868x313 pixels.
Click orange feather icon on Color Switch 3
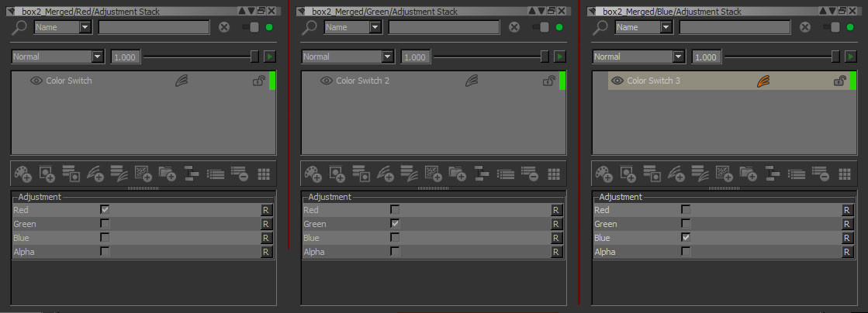[x=764, y=81]
